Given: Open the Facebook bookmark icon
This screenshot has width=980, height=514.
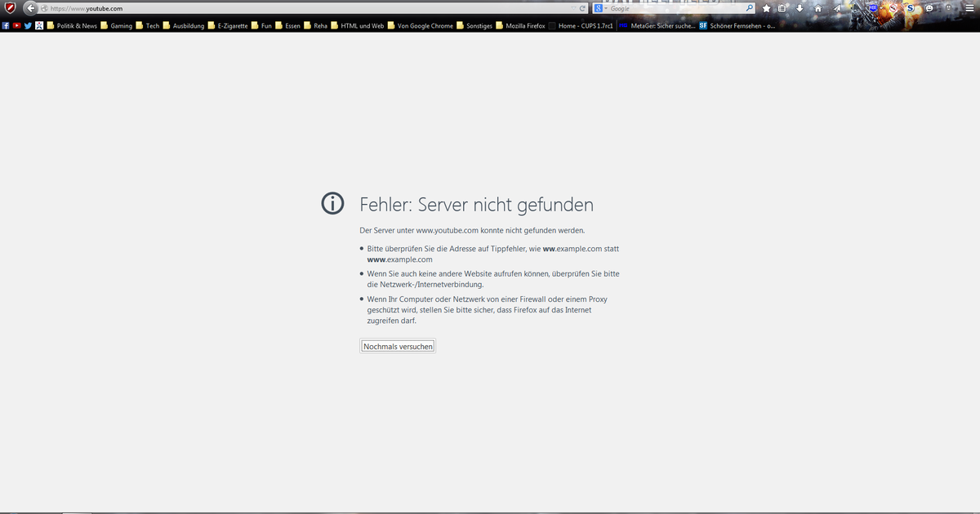Looking at the screenshot, I should 6,25.
